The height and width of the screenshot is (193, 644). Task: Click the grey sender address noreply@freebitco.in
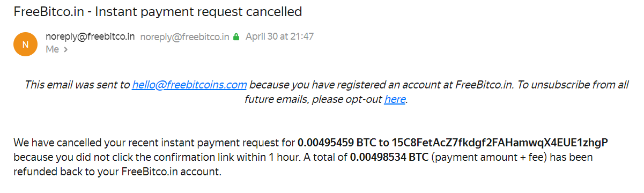point(184,37)
